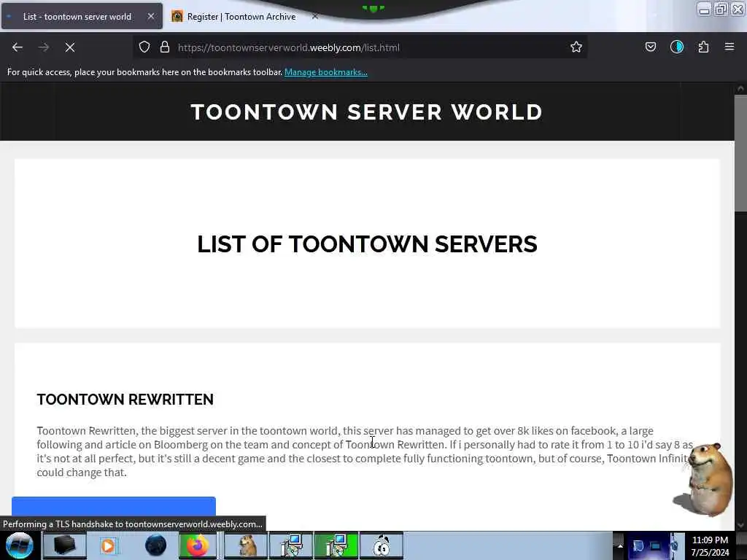Open the Manage bookmarks link

326,72
